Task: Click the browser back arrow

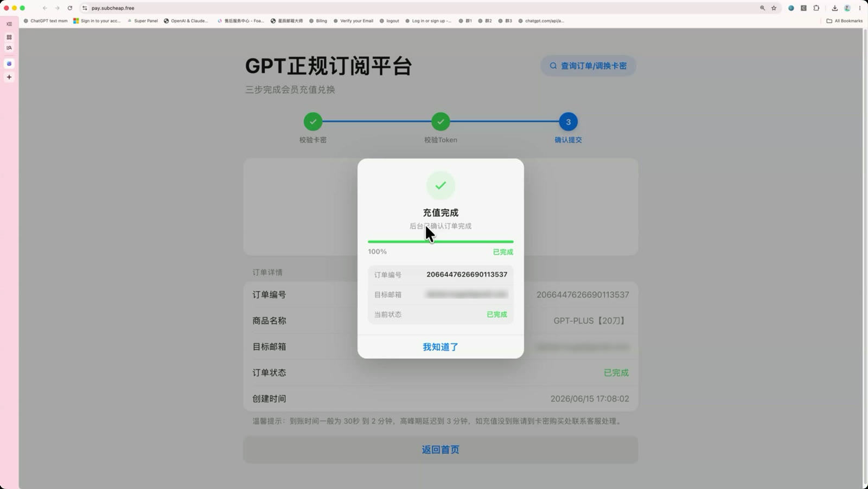Action: point(45,8)
